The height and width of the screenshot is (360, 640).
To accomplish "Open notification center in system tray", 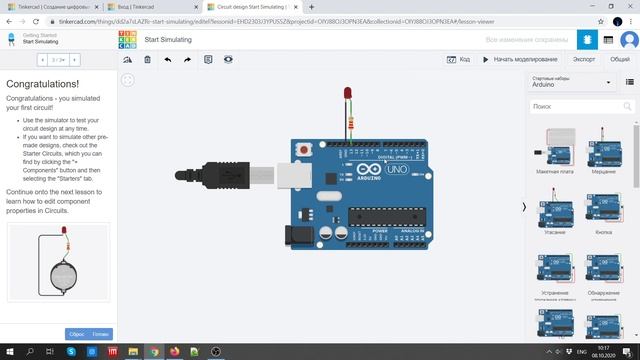I will pyautogui.click(x=627, y=351).
